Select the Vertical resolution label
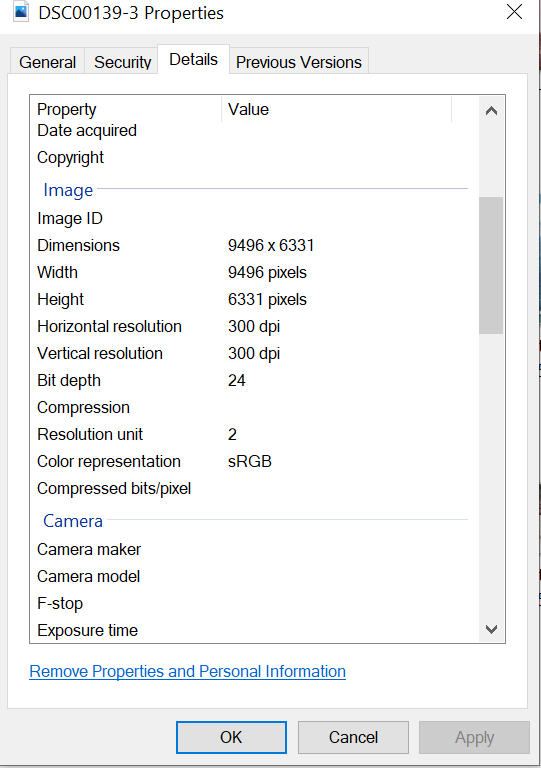The height and width of the screenshot is (768, 541). tap(100, 353)
